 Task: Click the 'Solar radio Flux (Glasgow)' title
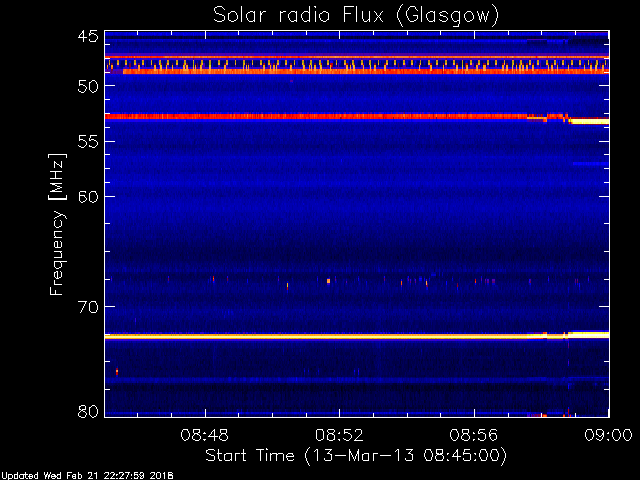point(356,16)
